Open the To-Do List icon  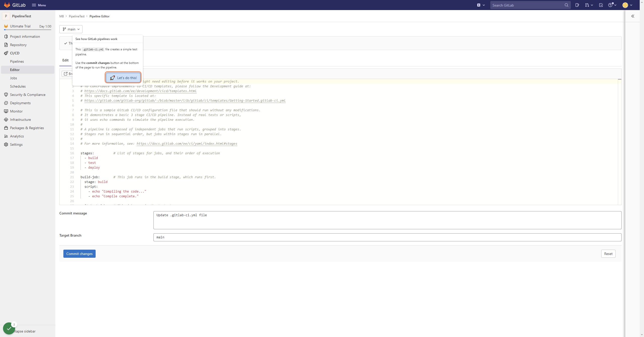click(601, 5)
